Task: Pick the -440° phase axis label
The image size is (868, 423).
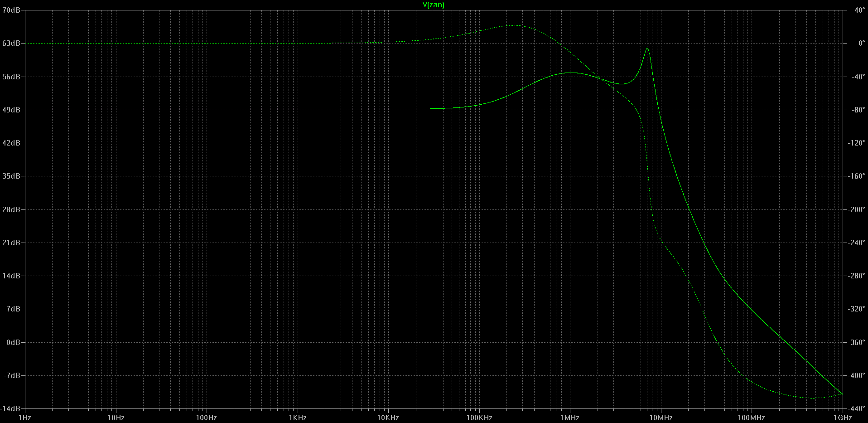Action: pos(857,408)
